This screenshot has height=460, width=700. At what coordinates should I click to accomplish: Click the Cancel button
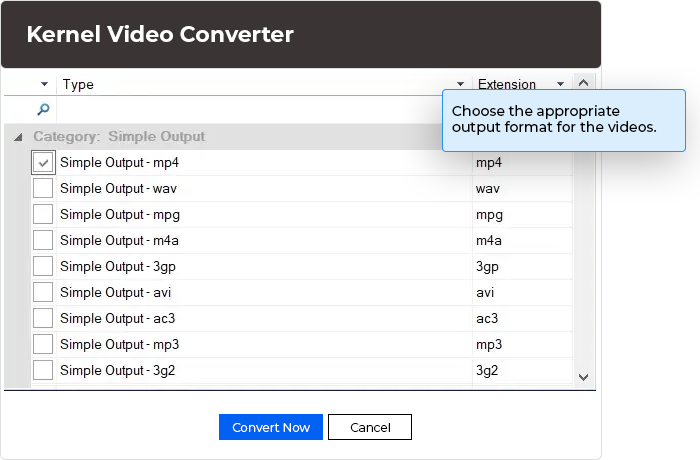tap(370, 427)
